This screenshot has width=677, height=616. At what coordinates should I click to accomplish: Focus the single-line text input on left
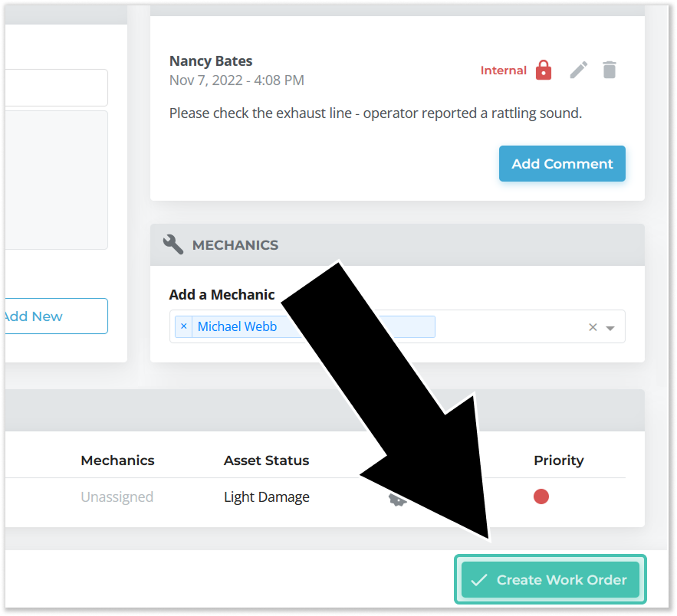coord(54,87)
